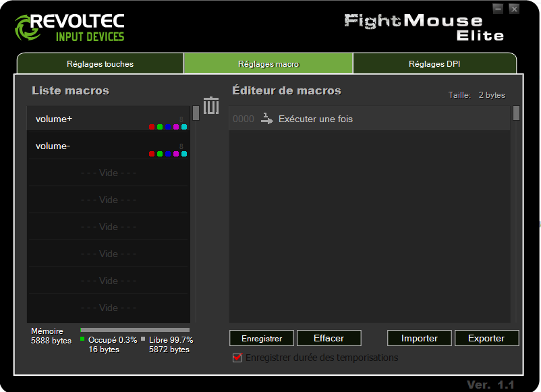Click the 'Exécuter une fois' arrow icon
The image size is (541, 392).
click(x=267, y=119)
